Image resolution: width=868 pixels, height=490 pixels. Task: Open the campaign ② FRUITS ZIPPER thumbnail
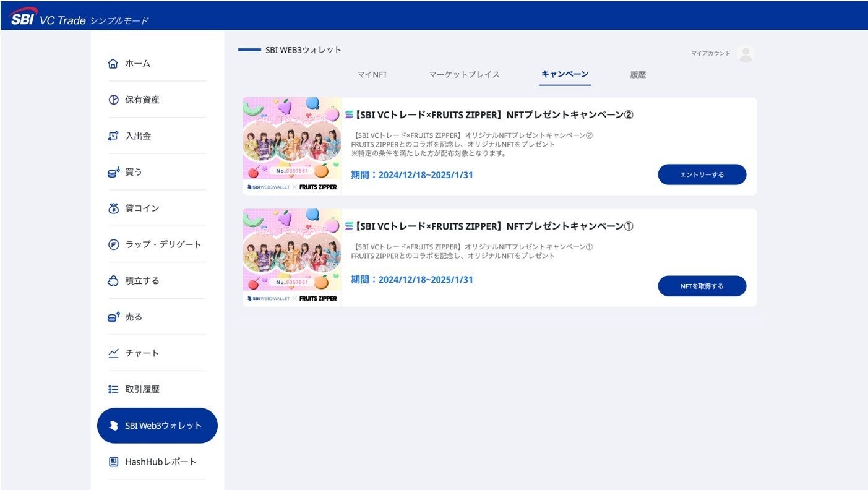[292, 146]
